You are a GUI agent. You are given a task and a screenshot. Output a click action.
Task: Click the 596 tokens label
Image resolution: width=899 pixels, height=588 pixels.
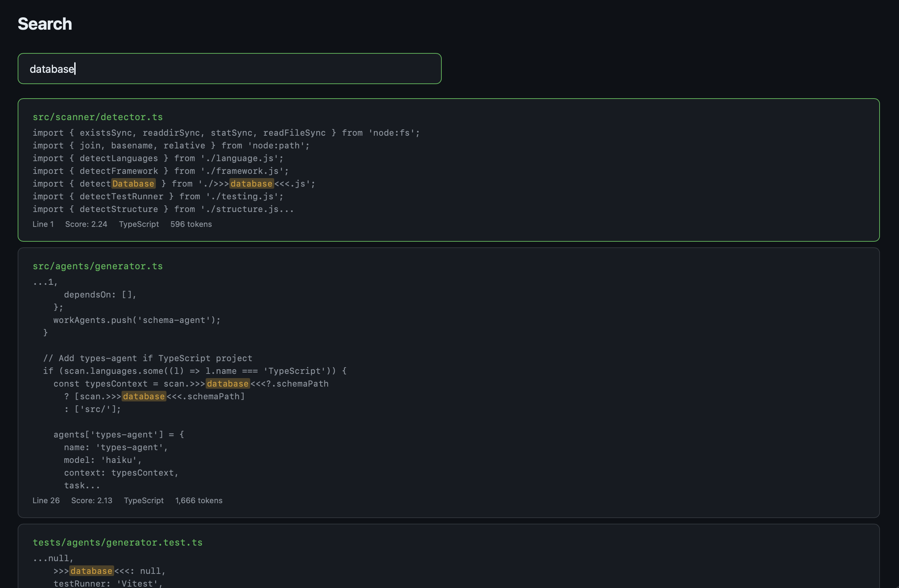191,224
